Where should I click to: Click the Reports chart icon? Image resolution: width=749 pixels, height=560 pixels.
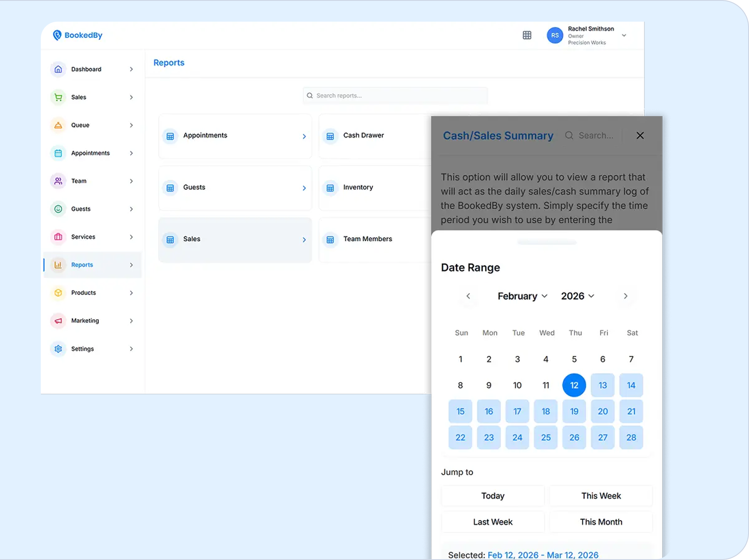point(58,265)
